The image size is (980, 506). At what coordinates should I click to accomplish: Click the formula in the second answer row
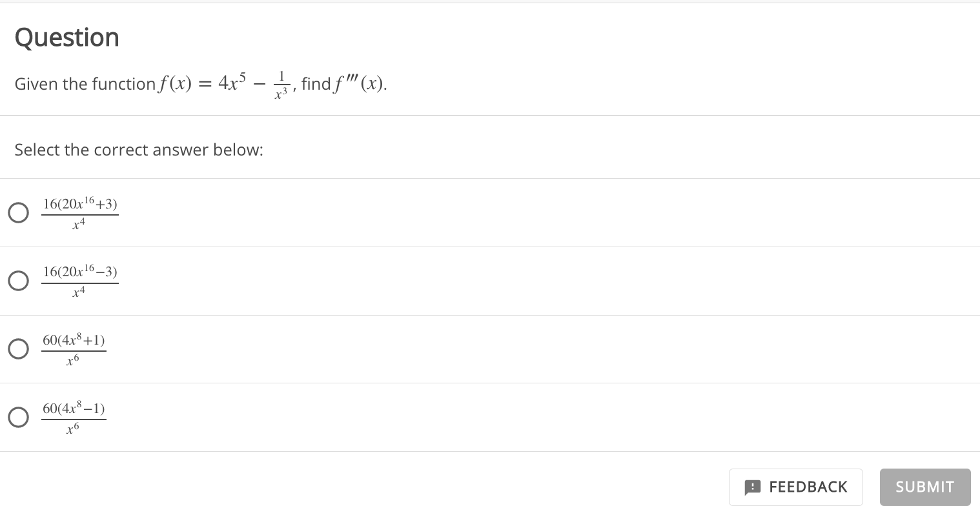80,281
